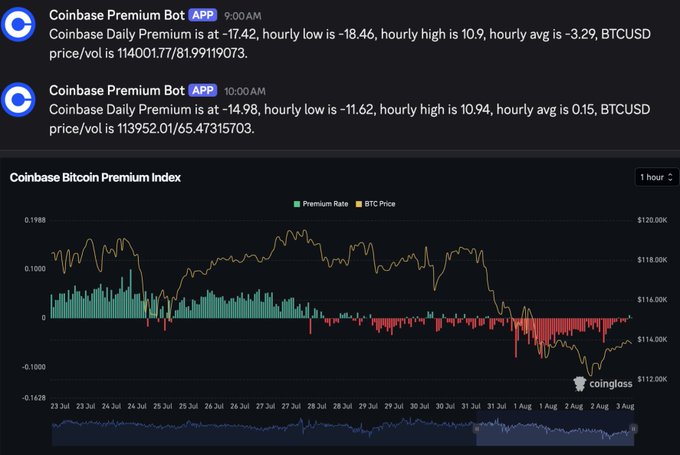This screenshot has height=455, width=680.
Task: Click the $112.00K right axis label
Action: coord(652,379)
